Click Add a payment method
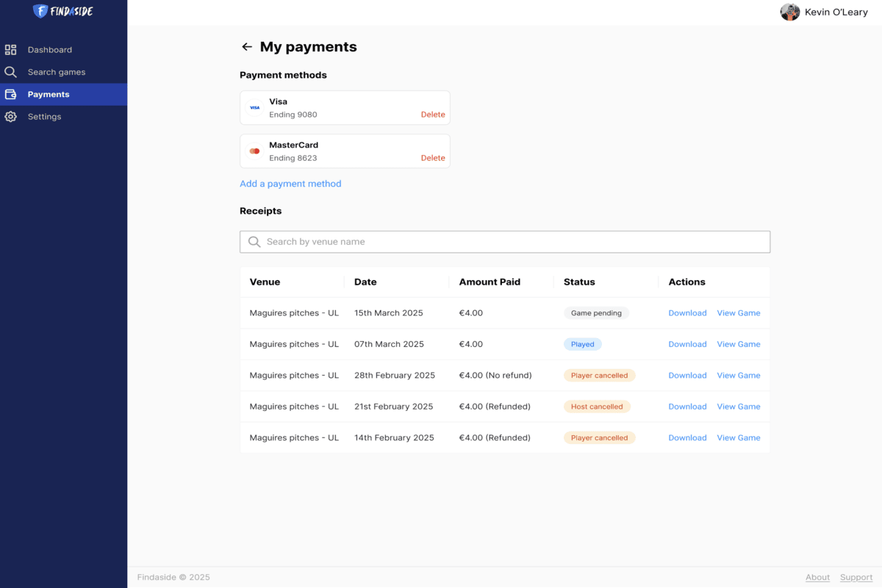Viewport: 882px width, 588px height. click(290, 184)
